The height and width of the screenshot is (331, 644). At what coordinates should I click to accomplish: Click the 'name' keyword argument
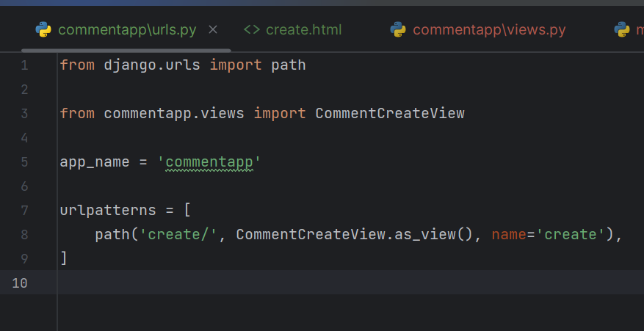click(509, 235)
